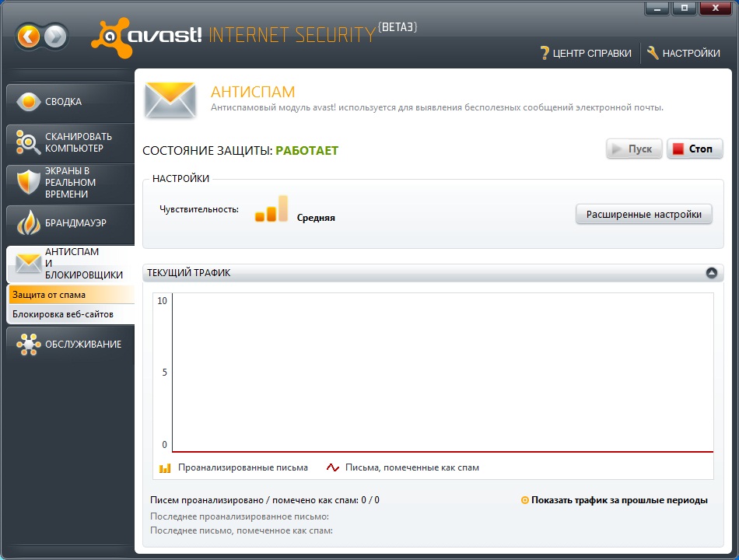Click the Текущий трафик header bar

pyautogui.click(x=433, y=273)
